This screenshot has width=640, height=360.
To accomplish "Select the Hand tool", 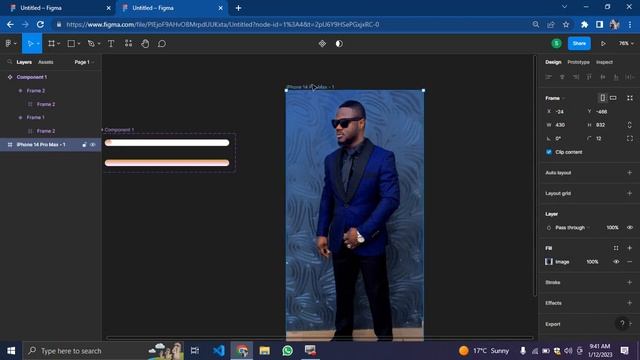I will (145, 43).
